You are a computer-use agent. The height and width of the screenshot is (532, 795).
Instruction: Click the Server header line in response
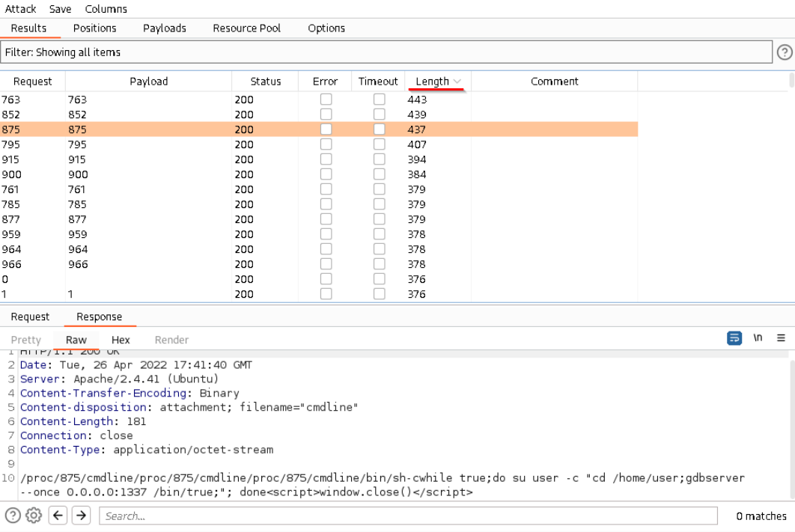point(119,379)
